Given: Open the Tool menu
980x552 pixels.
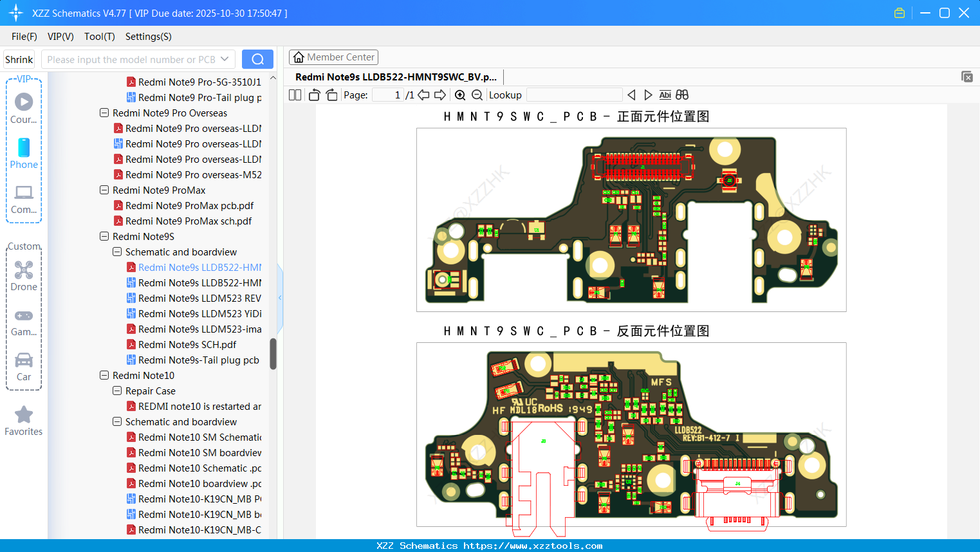Looking at the screenshot, I should [x=99, y=37].
